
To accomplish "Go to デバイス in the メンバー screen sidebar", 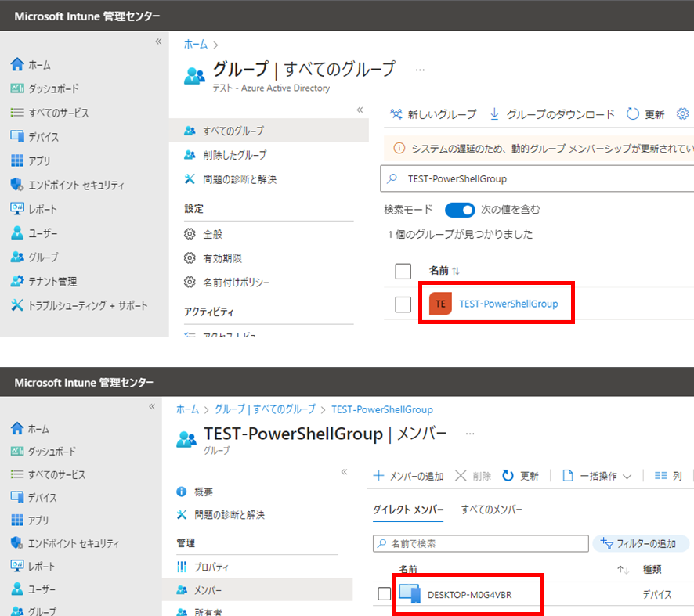I will tap(34, 498).
